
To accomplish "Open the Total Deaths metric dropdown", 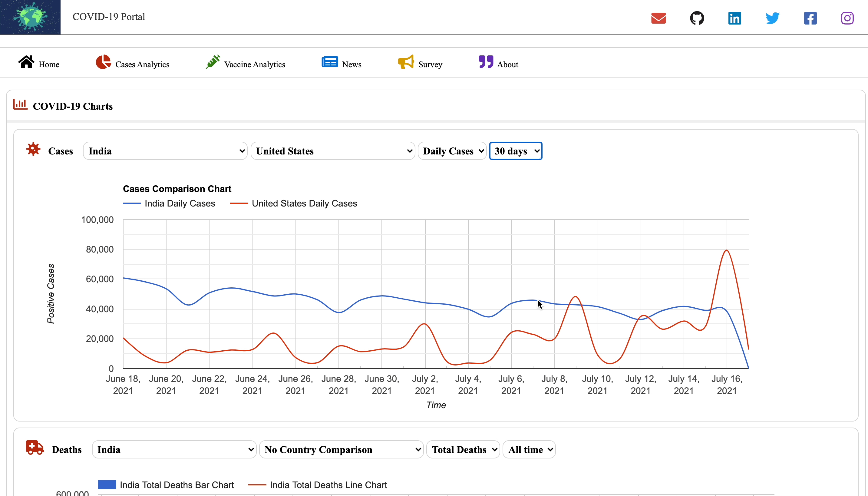I will click(x=463, y=450).
